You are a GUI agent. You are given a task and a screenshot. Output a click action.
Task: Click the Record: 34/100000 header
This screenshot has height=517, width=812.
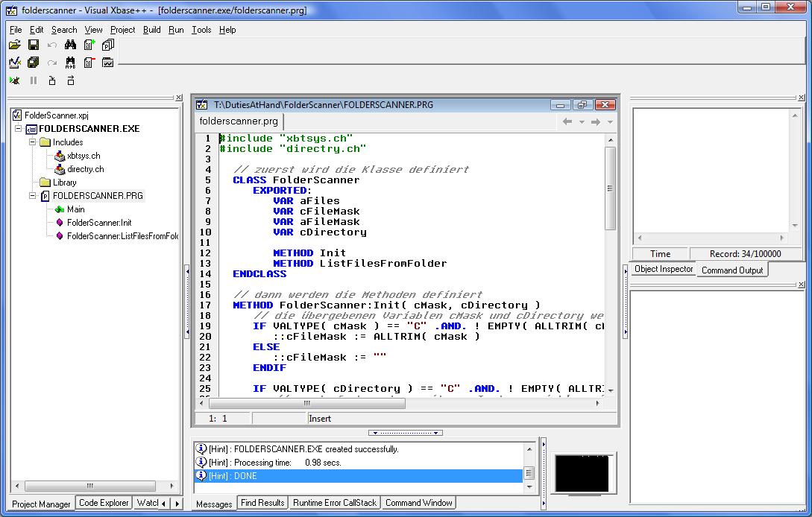(745, 253)
